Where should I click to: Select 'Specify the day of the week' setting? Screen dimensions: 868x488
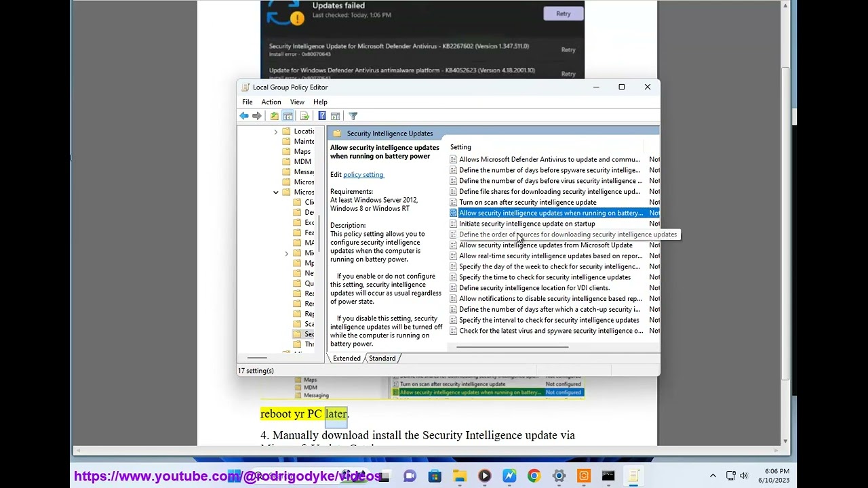(x=549, y=267)
